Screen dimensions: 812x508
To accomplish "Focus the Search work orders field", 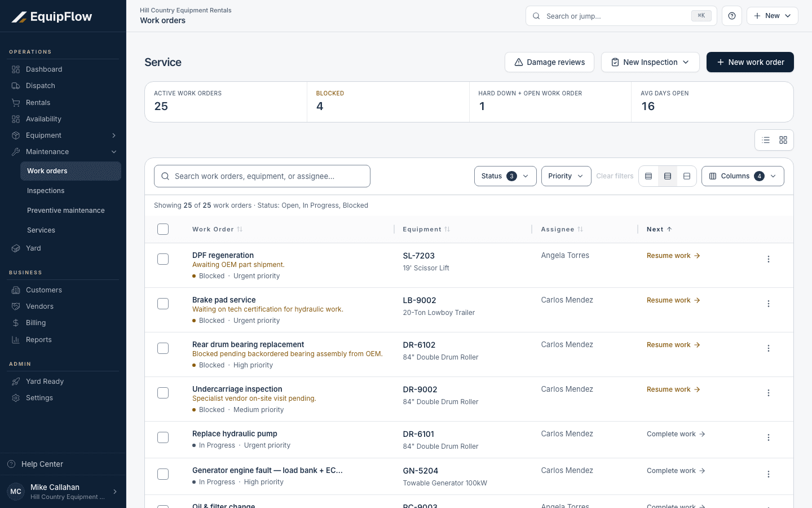I will coord(262,176).
